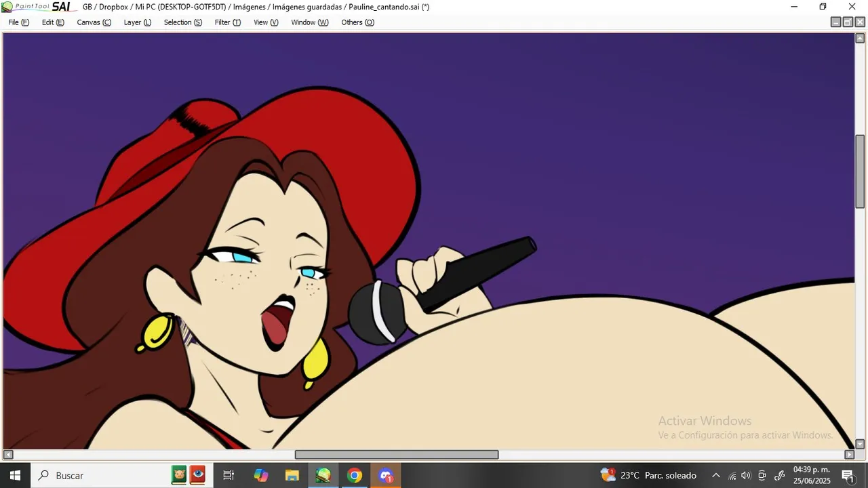This screenshot has width=868, height=488.
Task: Open the Layer menu
Action: (137, 22)
